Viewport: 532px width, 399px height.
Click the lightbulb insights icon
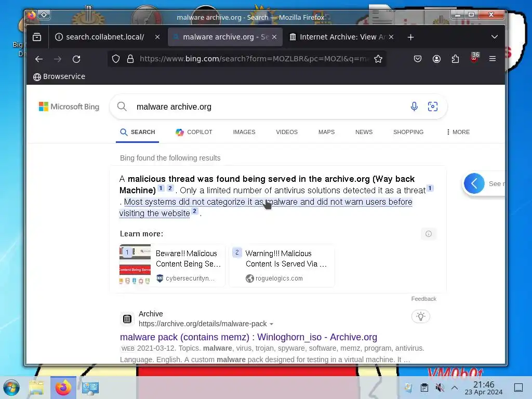tap(421, 316)
